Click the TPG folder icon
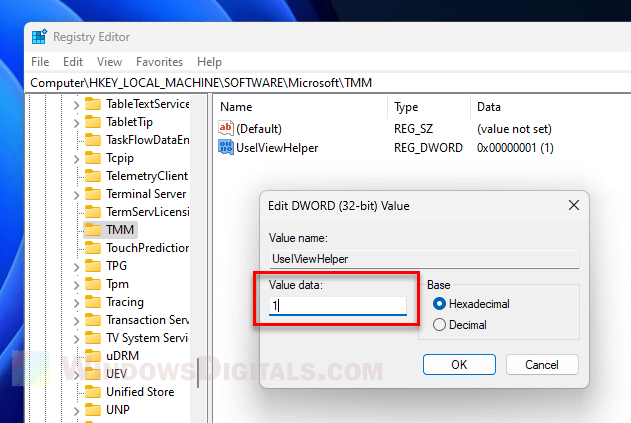This screenshot has width=631, height=423. (93, 266)
